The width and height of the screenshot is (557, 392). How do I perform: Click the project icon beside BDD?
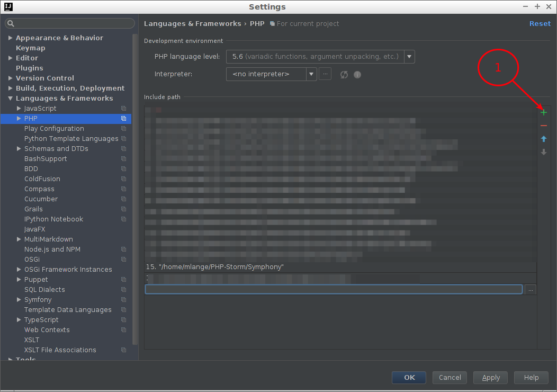(123, 168)
